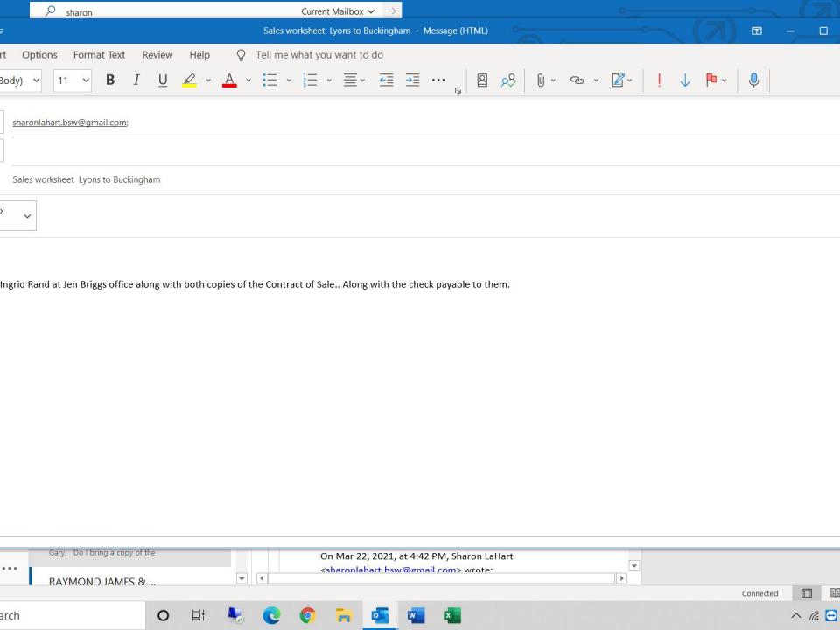This screenshot has height=630, width=840.
Task: Toggle underline formatting
Action: (x=163, y=80)
